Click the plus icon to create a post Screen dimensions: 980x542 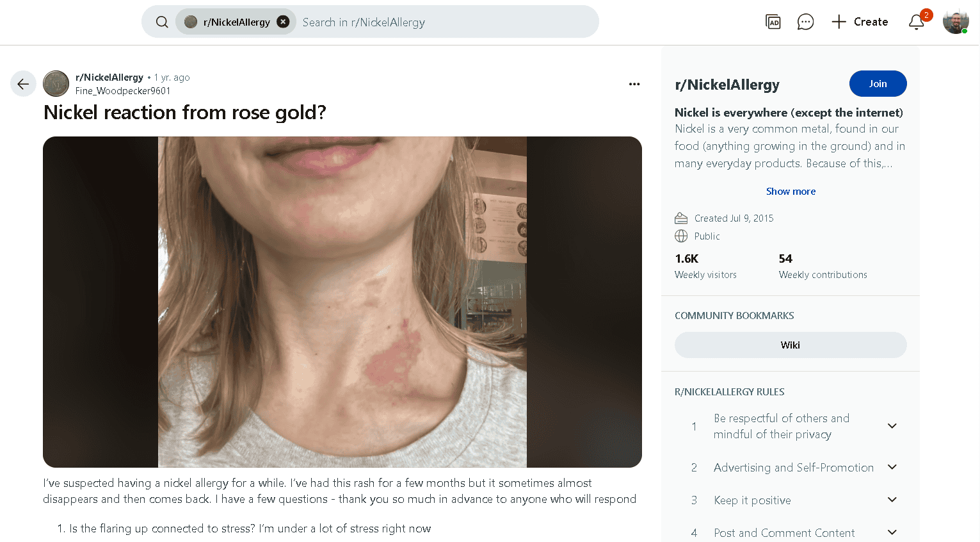point(838,21)
